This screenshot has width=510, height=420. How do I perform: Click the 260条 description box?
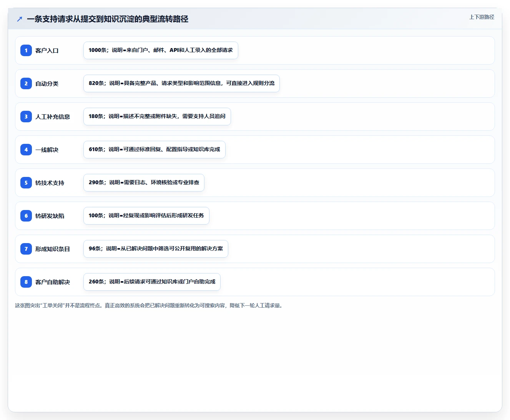(152, 282)
